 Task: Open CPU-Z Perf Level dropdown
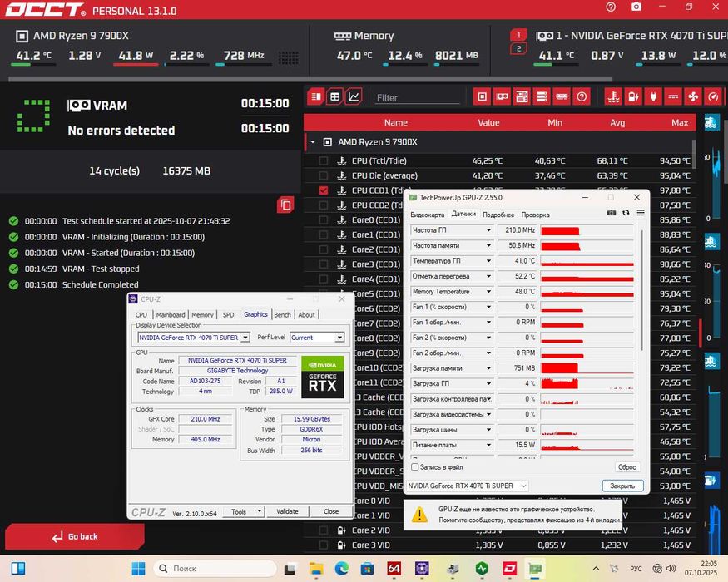(339, 338)
